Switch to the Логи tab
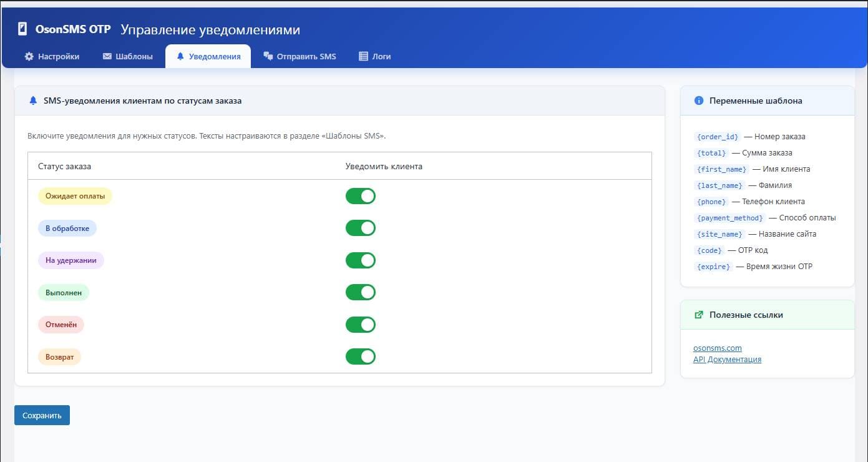Screen dimensions: 868x462 click(x=374, y=56)
